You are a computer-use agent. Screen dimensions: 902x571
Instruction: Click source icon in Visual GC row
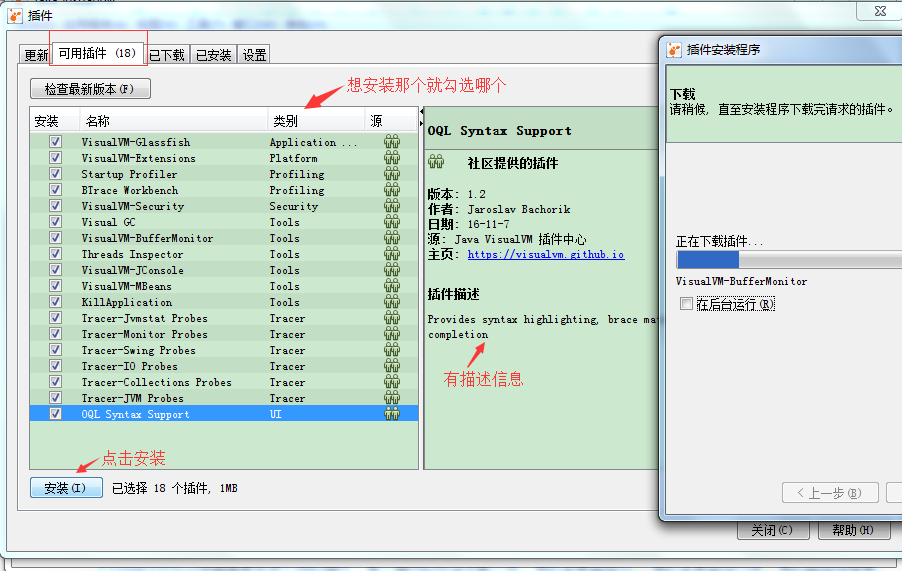click(x=392, y=222)
